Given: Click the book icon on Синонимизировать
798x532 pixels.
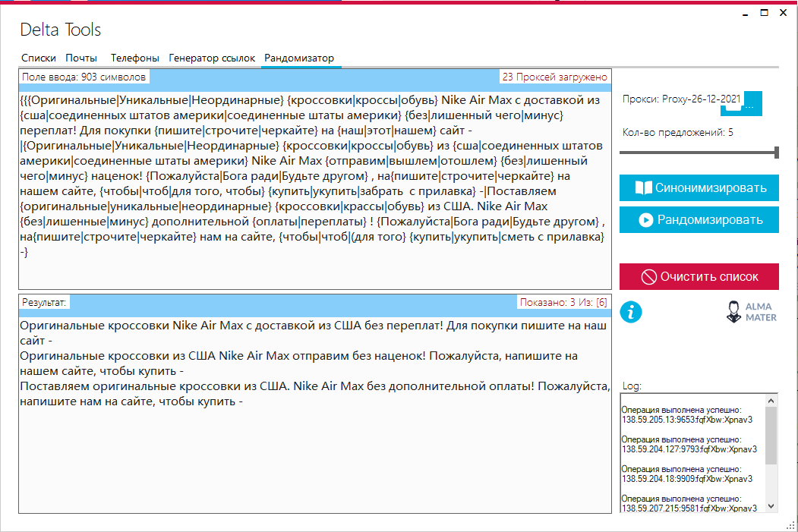Looking at the screenshot, I should pos(643,188).
